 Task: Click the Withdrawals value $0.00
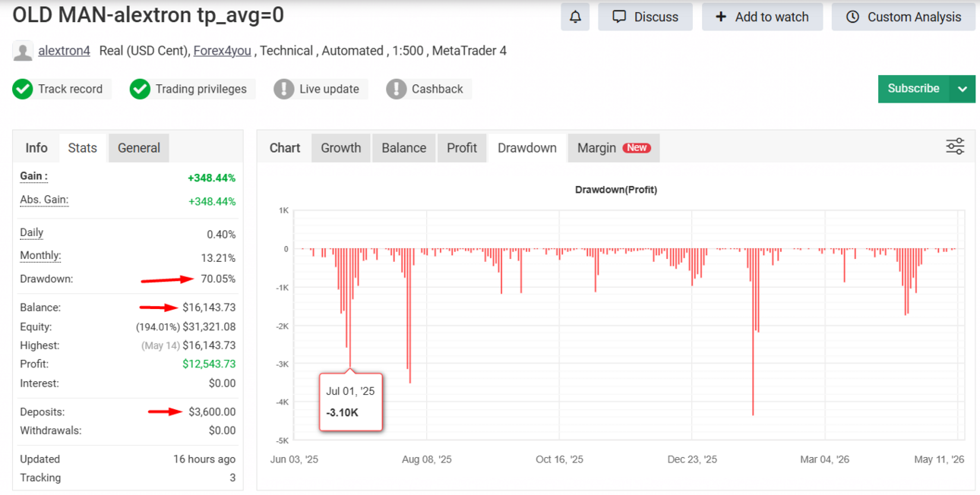222,430
